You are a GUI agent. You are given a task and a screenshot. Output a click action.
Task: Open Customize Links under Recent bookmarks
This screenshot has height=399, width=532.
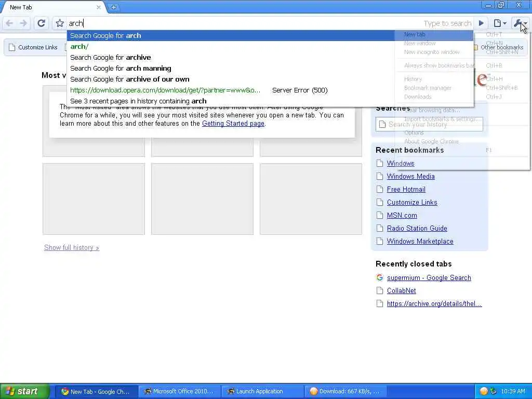click(412, 203)
